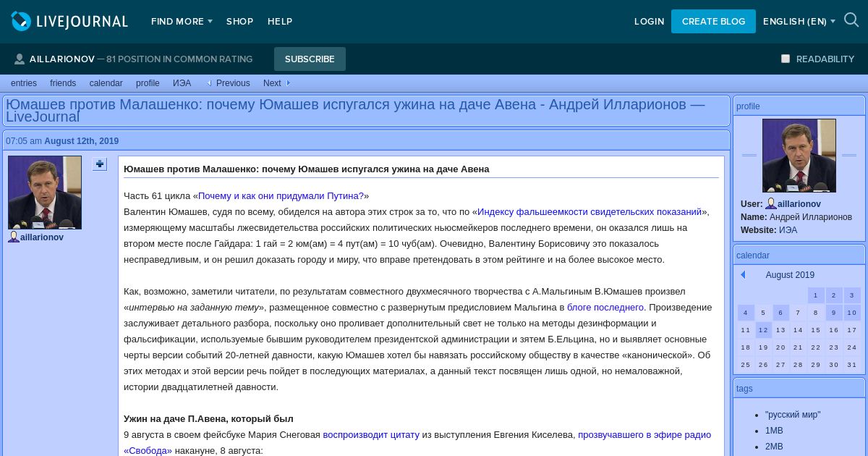Image resolution: width=868 pixels, height=456 pixels.
Task: Click the post heading above the date
Action: pos(355,111)
